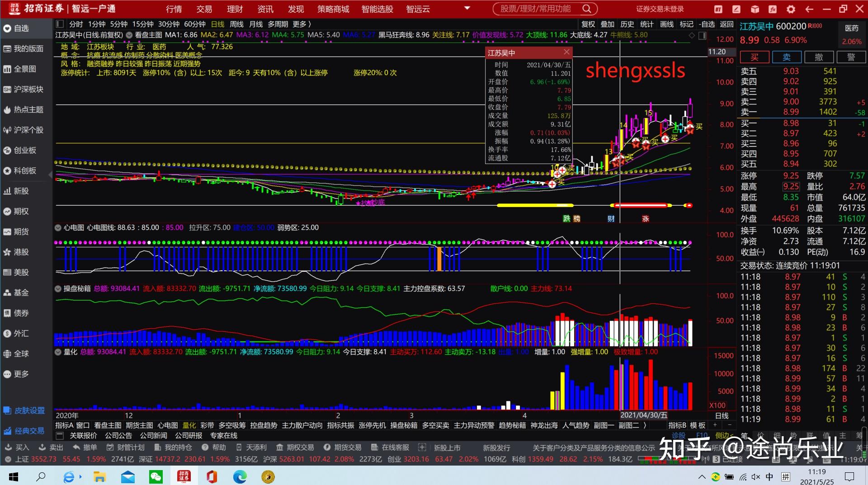
Task: Switch to the 周线 weekly tab
Action: pos(236,24)
